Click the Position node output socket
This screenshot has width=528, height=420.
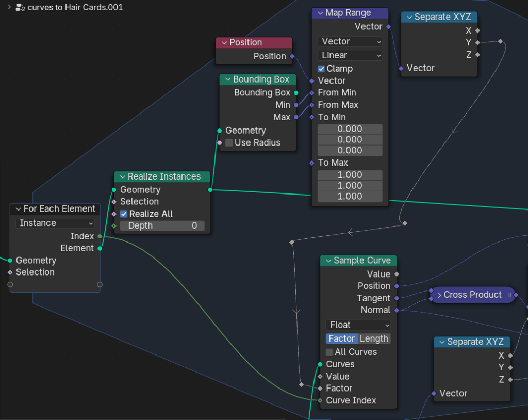click(292, 56)
